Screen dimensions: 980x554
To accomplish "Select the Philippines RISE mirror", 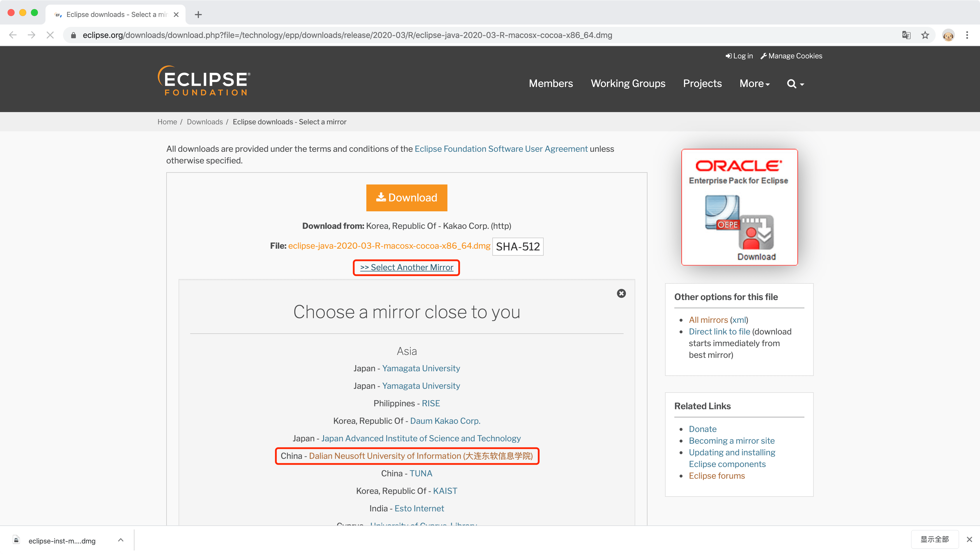I will [431, 403].
